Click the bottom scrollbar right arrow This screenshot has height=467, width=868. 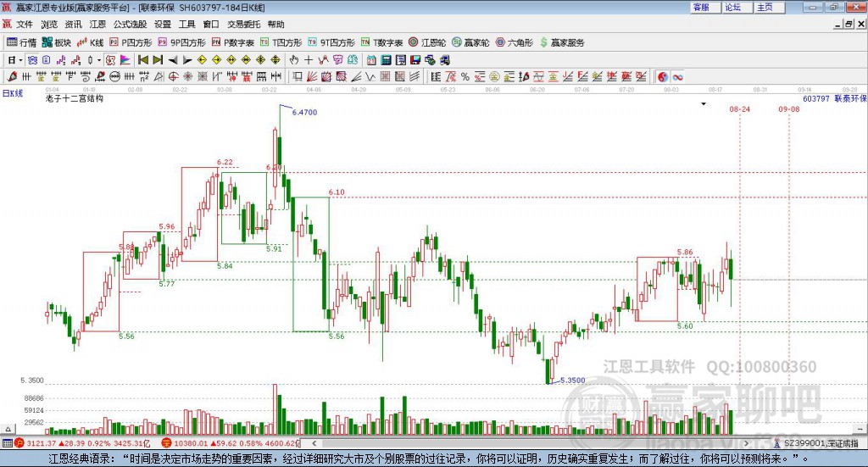[x=746, y=443]
